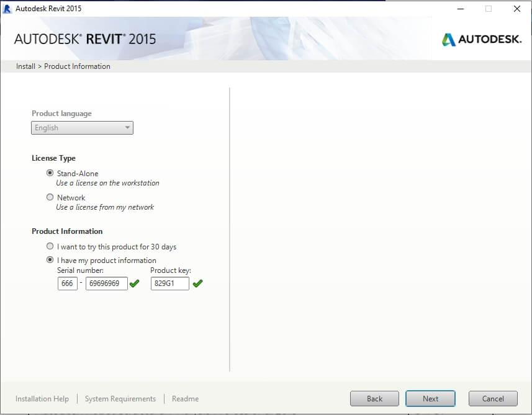Open the Readme link
Image resolution: width=532 pixels, height=415 pixels.
pos(185,399)
